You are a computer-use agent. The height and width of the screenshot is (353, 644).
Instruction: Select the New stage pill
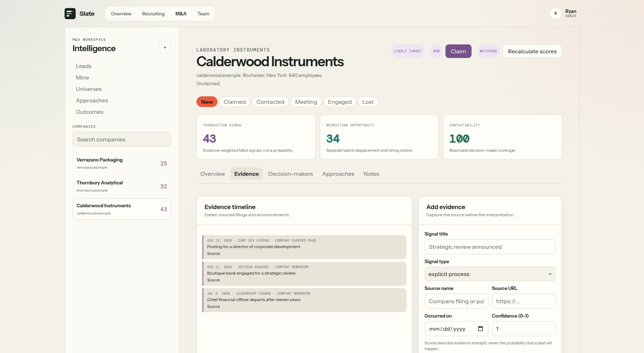click(207, 102)
